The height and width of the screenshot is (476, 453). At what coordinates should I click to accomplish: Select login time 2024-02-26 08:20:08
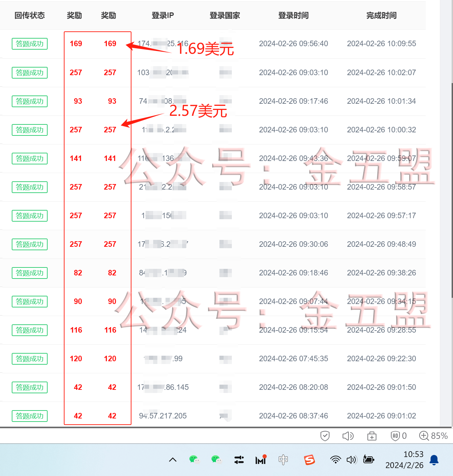pyautogui.click(x=294, y=387)
